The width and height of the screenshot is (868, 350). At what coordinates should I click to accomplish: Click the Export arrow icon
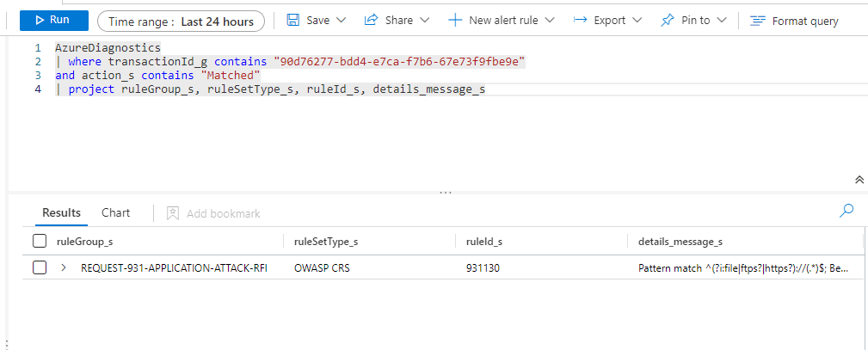coord(581,21)
